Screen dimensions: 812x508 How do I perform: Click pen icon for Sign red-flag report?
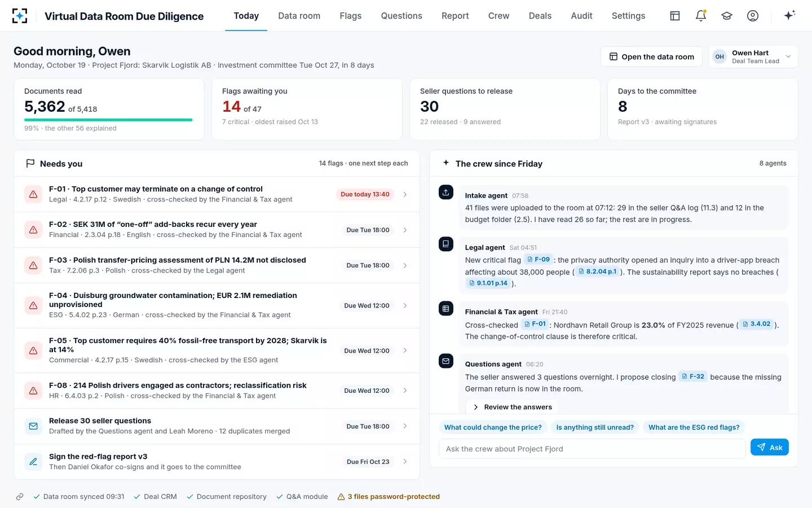tap(33, 462)
